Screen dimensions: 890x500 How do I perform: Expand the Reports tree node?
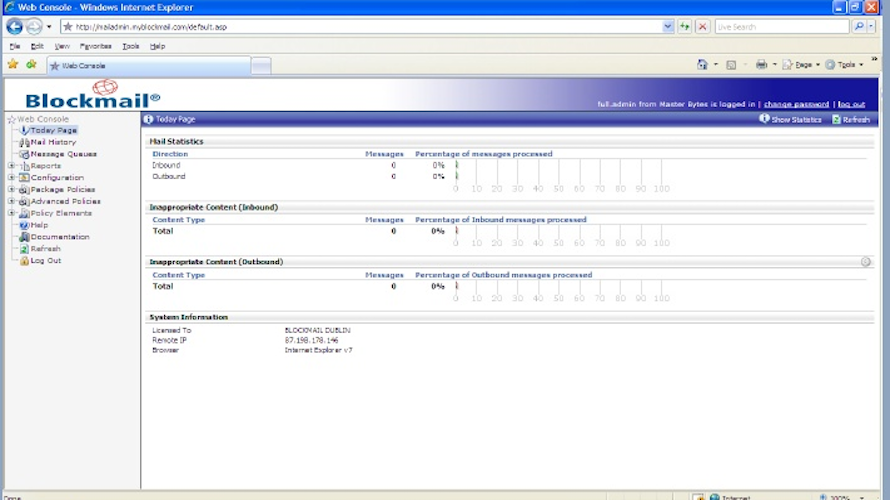[x=11, y=166]
